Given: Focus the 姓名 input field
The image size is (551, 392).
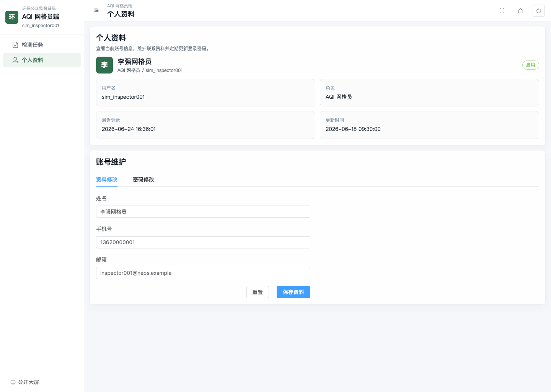Looking at the screenshot, I should pos(203,212).
